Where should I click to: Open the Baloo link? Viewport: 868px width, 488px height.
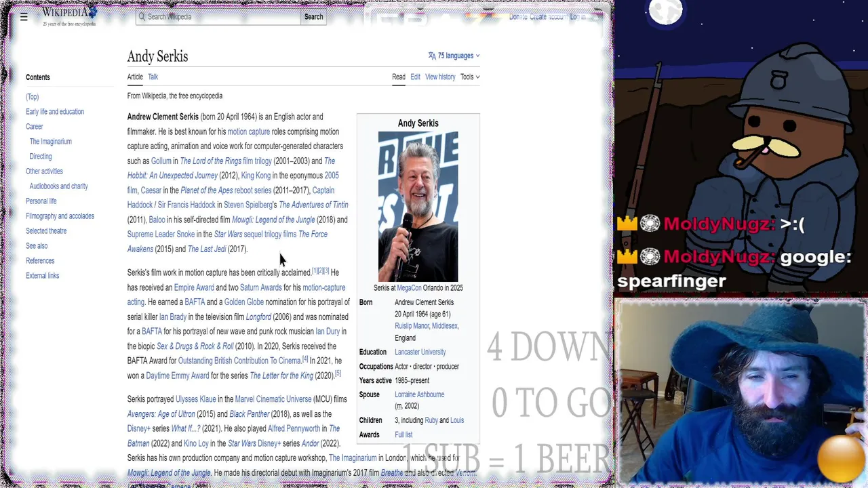157,220
